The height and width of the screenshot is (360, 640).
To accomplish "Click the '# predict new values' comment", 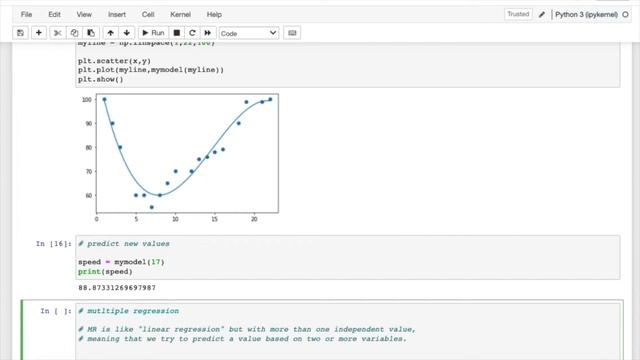I will (x=124, y=244).
